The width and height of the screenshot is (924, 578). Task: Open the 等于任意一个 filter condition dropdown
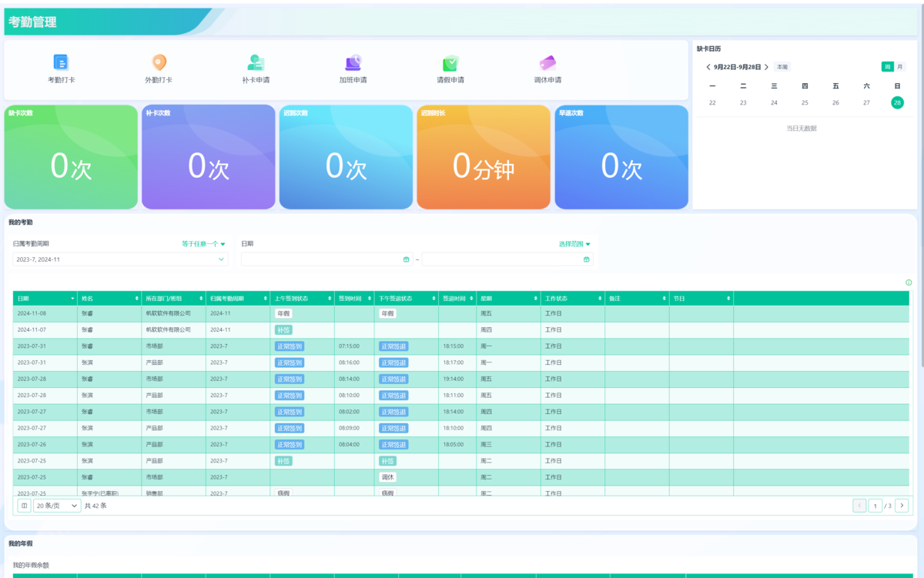point(203,244)
